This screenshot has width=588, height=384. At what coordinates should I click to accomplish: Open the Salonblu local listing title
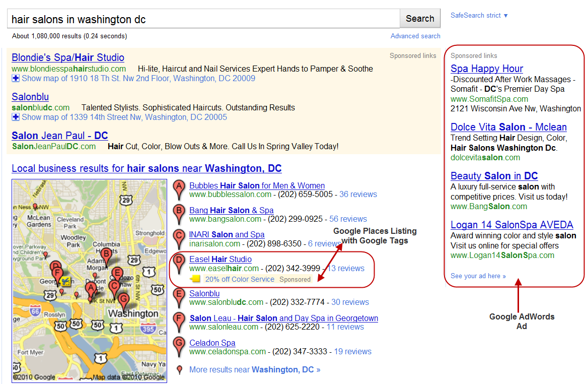click(x=204, y=293)
